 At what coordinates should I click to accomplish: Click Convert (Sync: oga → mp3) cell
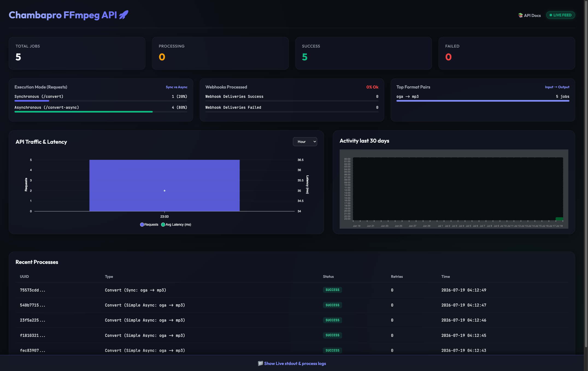point(136,290)
